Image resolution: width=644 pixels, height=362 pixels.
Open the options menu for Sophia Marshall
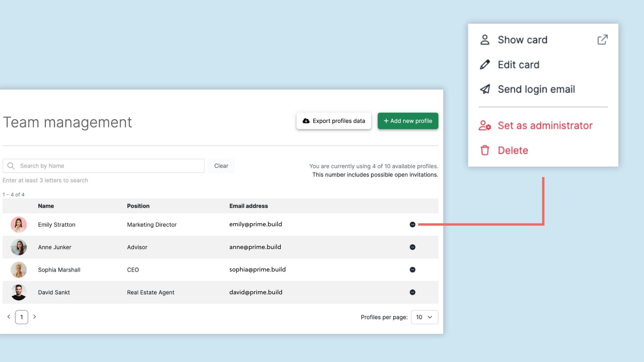pyautogui.click(x=413, y=269)
